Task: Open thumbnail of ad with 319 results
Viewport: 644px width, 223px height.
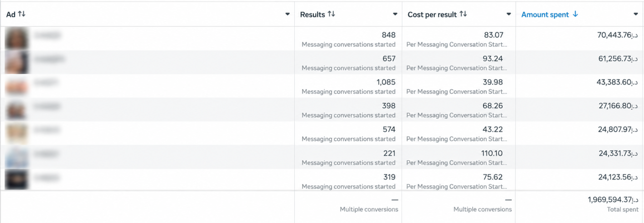Action: [17, 180]
